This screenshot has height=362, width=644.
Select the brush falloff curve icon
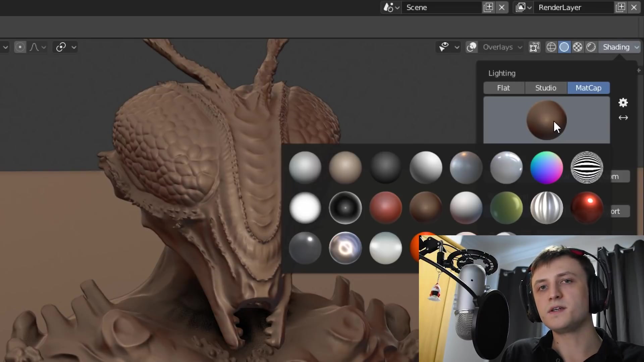point(34,47)
